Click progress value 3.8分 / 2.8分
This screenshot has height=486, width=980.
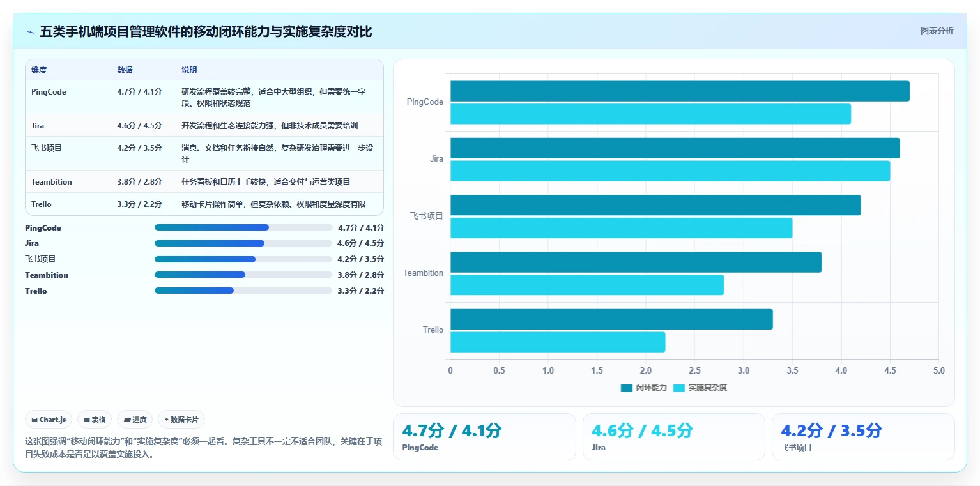(x=361, y=275)
